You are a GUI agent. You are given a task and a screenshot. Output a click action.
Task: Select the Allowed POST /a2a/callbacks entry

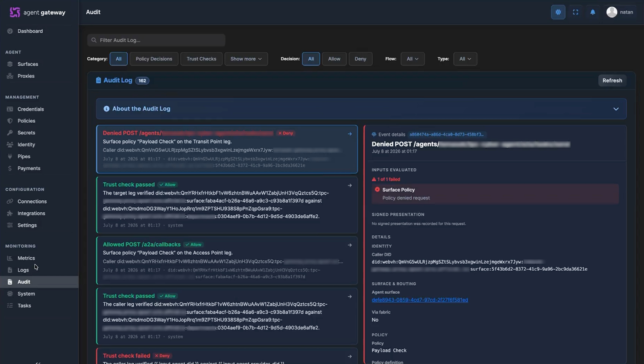tap(227, 260)
